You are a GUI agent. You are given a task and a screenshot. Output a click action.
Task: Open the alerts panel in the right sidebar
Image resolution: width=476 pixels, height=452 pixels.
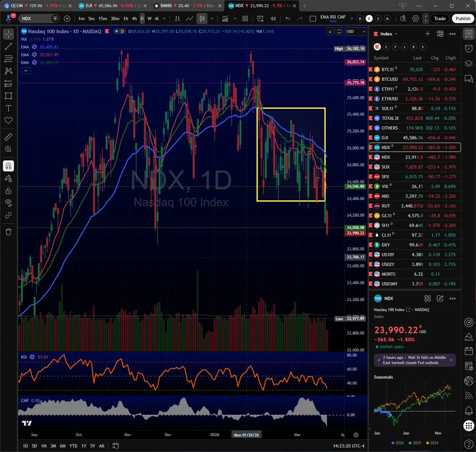click(468, 48)
